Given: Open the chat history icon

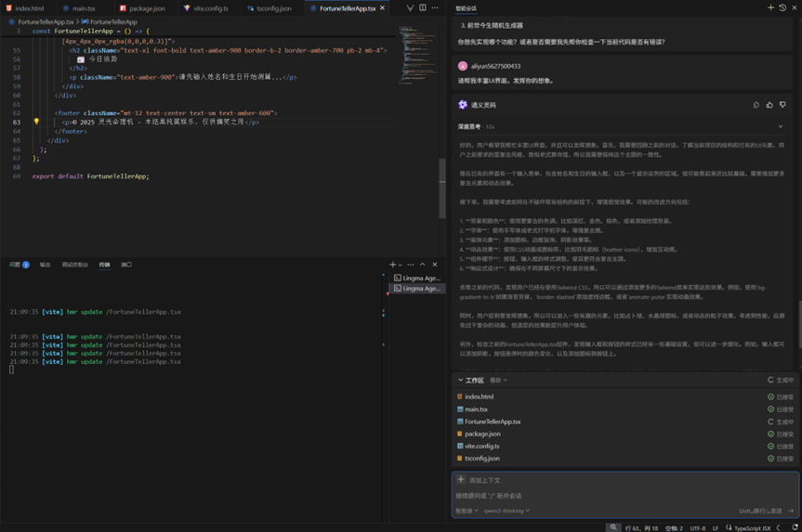Looking at the screenshot, I should pos(782,7).
